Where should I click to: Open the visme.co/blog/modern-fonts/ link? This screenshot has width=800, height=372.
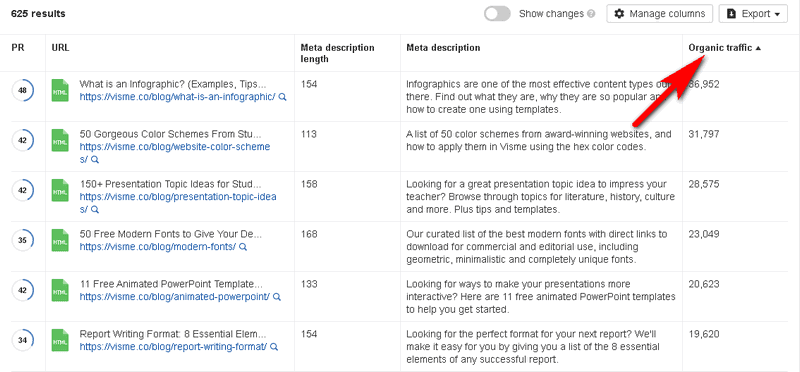[158, 247]
